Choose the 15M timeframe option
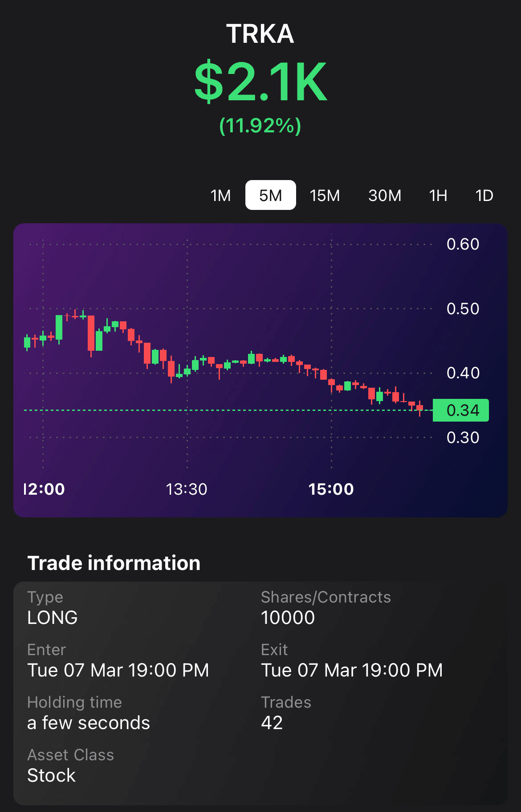This screenshot has width=521, height=812. tap(325, 195)
